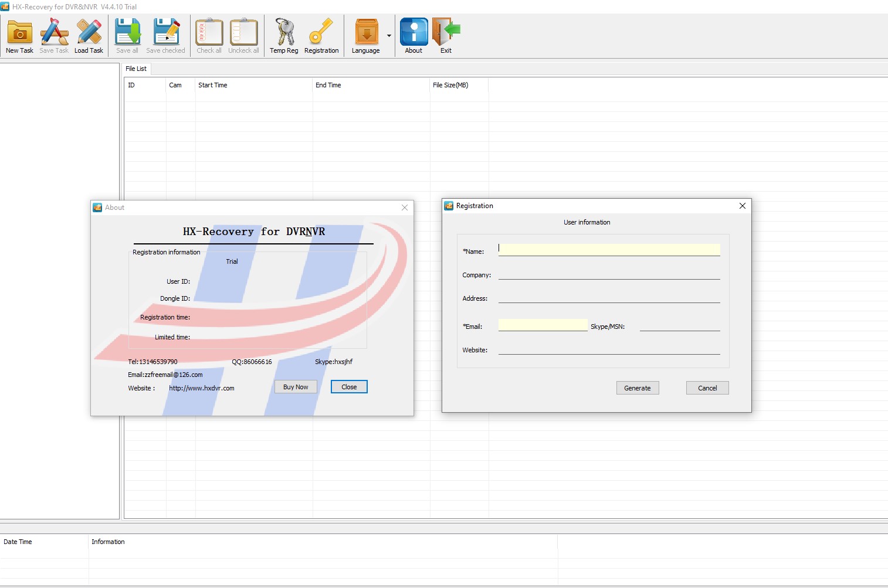Screen dimensions: 888x588
Task: Click into the Email input field
Action: coord(543,325)
